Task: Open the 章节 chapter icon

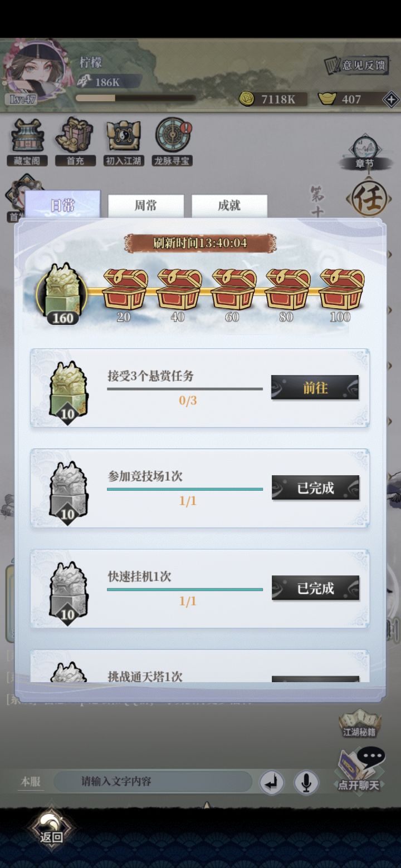Action: click(365, 151)
